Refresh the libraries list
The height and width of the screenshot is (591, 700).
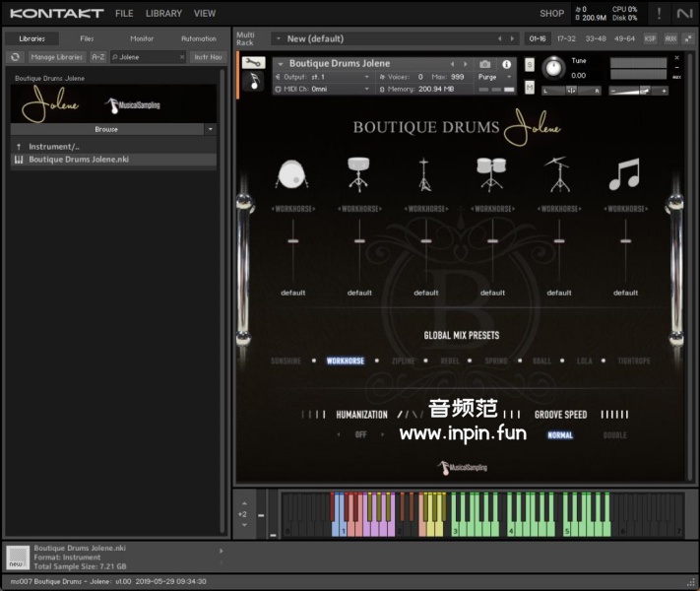click(x=16, y=57)
